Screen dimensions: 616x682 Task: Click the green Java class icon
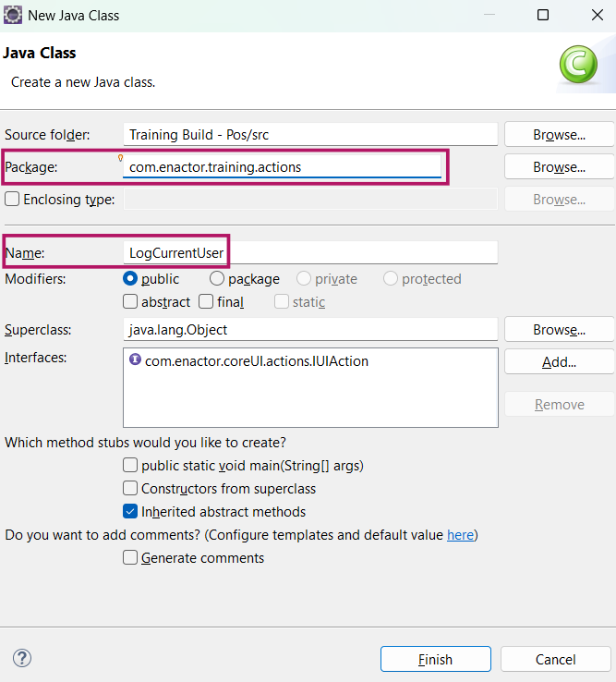click(578, 65)
